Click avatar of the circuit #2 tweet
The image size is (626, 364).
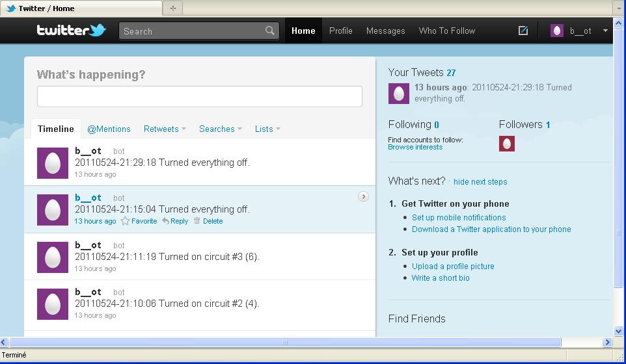pos(53,304)
